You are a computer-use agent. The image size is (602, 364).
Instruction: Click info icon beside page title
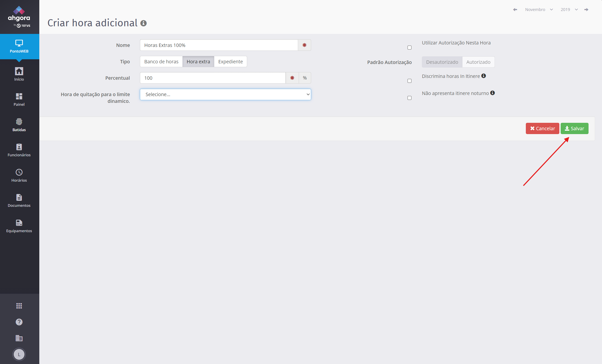click(x=143, y=23)
